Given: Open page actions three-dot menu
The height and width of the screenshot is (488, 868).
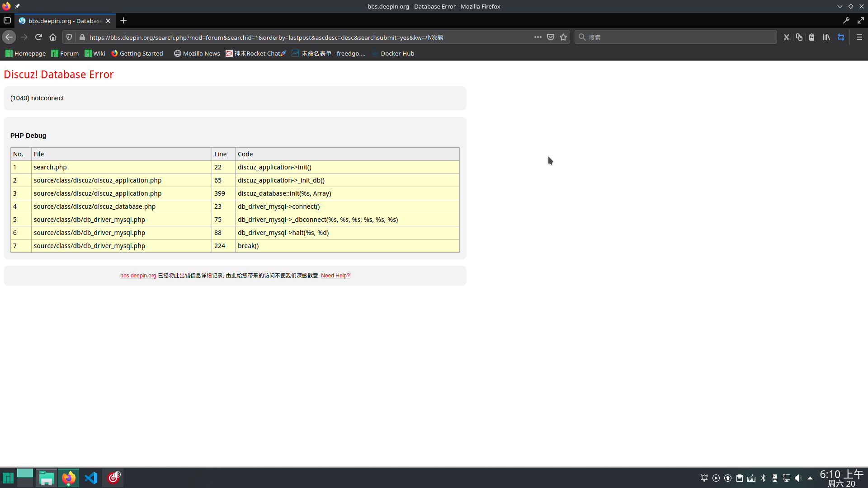Looking at the screenshot, I should pyautogui.click(x=538, y=37).
